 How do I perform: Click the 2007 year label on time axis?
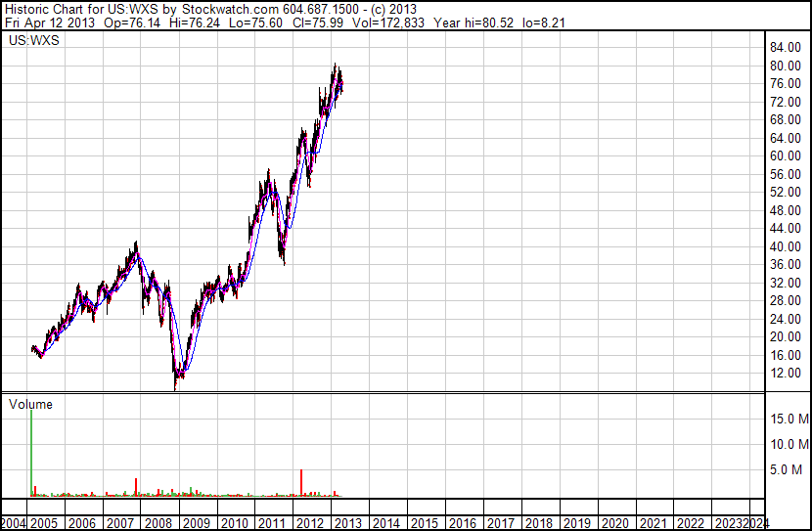coord(120,523)
